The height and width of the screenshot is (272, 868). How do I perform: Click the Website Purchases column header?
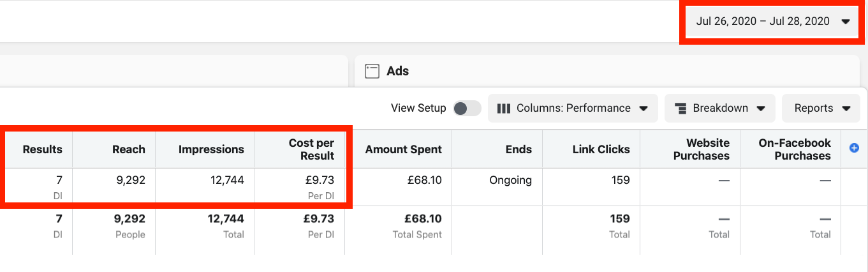[702, 149]
